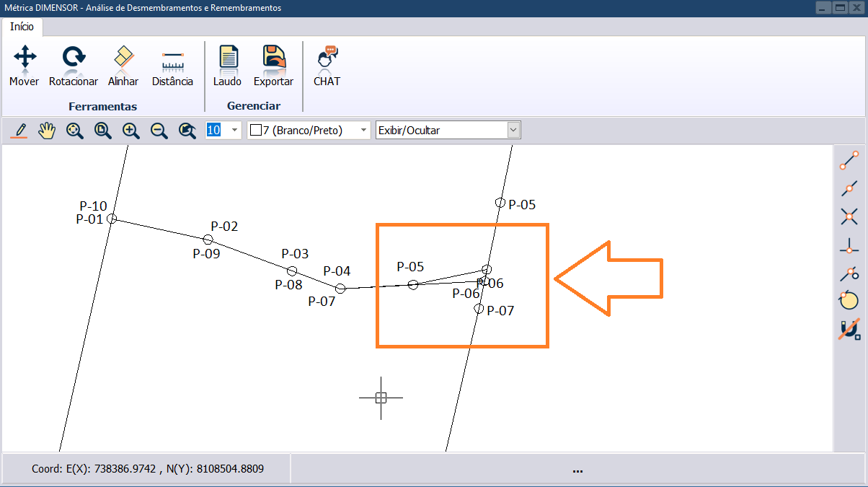Open the CHAT support
This screenshot has width=868, height=487.
(x=327, y=65)
